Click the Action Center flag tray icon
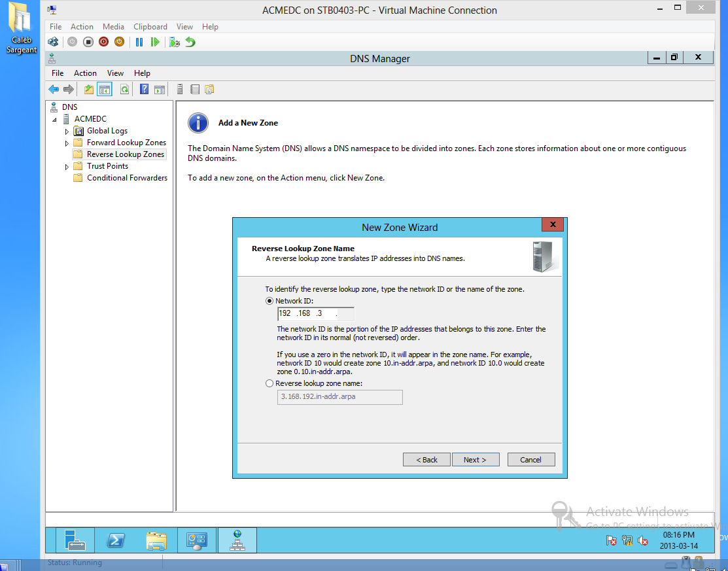This screenshot has height=571, width=728. click(612, 540)
